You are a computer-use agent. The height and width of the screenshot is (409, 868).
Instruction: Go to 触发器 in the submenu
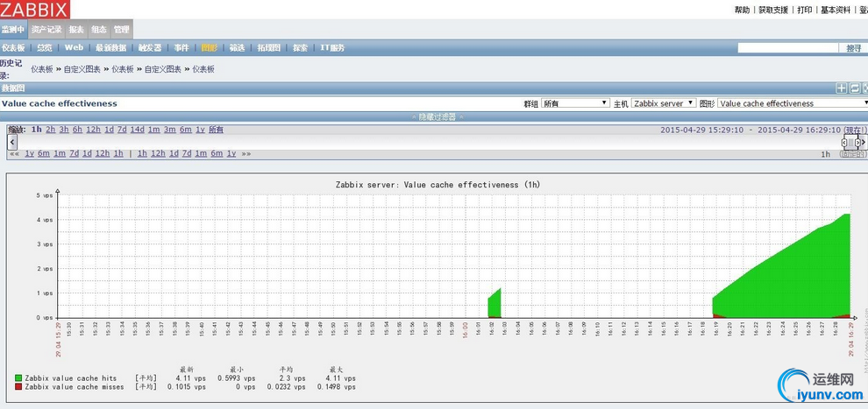(x=149, y=48)
